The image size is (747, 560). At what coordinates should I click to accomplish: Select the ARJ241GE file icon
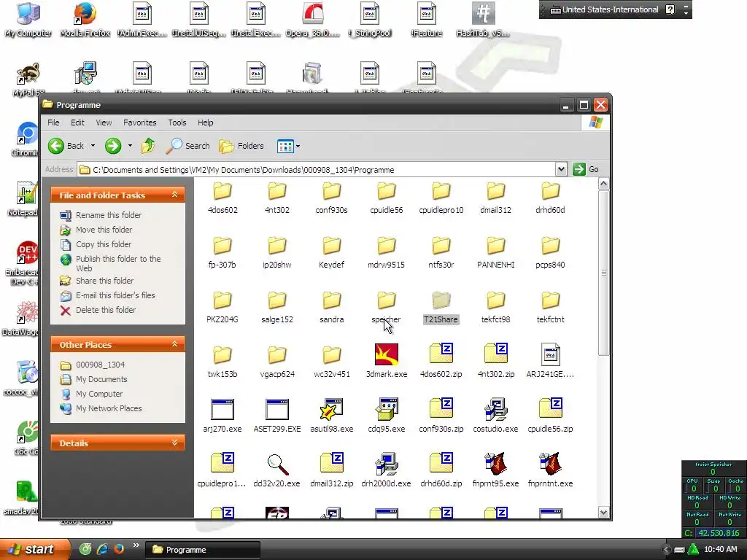pyautogui.click(x=550, y=354)
